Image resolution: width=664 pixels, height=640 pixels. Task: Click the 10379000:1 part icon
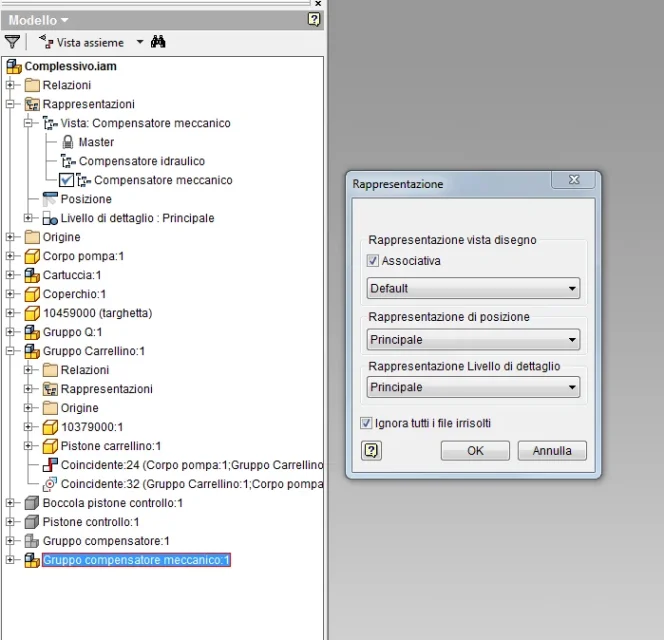coord(50,427)
